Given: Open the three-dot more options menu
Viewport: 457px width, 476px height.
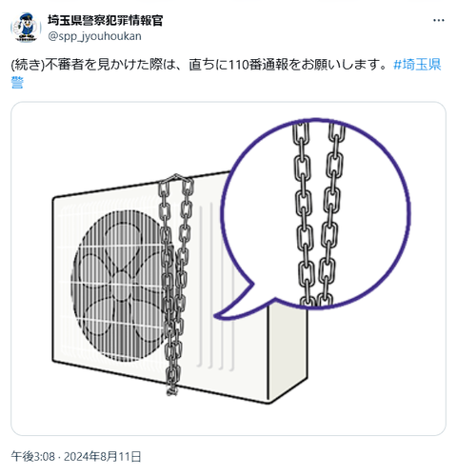Looking at the screenshot, I should tap(438, 21).
